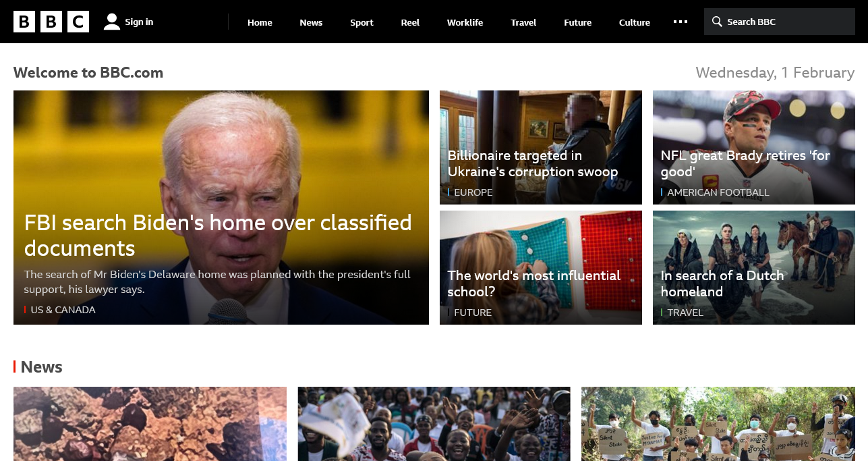Click the Sign in user icon
The image size is (868, 461).
point(112,22)
